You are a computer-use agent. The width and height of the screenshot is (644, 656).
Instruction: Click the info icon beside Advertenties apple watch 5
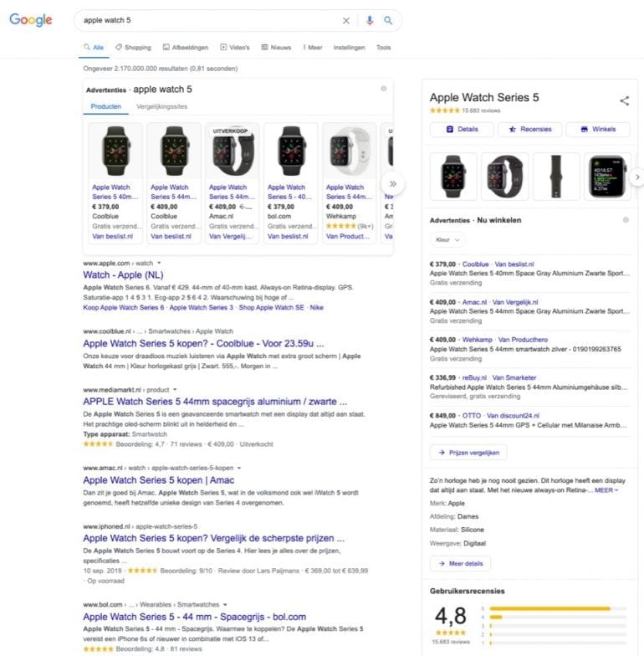click(383, 89)
